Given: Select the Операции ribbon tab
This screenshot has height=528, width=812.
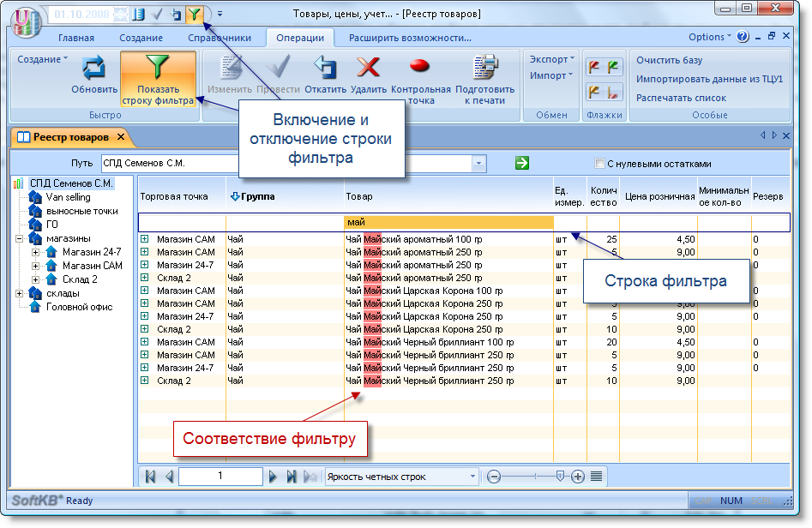Looking at the screenshot, I should click(300, 38).
